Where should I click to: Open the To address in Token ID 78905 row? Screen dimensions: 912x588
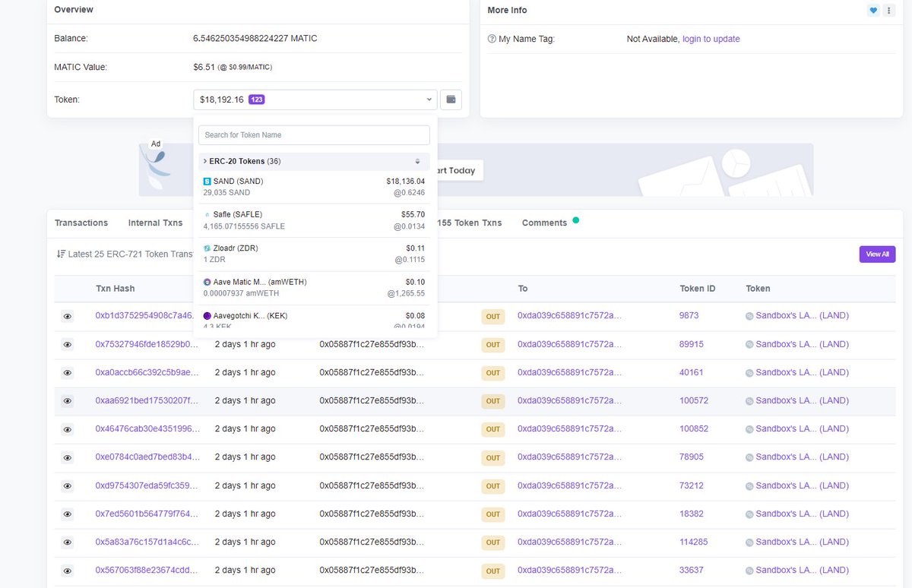[x=569, y=457]
